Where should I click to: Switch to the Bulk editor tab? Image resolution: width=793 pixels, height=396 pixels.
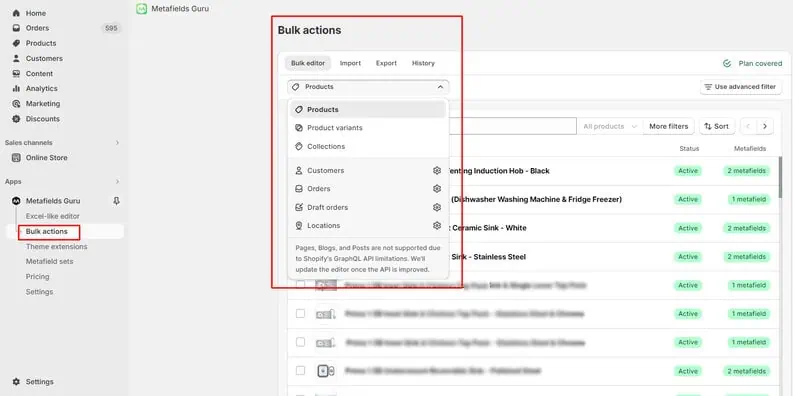[x=308, y=63]
